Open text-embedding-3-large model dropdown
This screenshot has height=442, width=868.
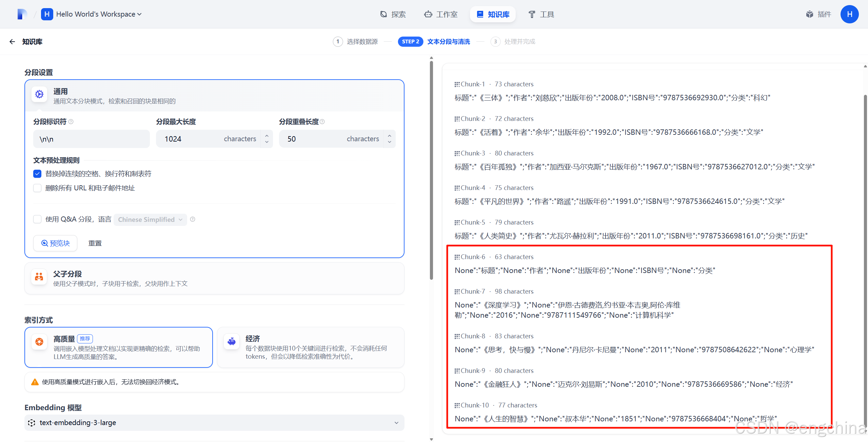click(214, 423)
